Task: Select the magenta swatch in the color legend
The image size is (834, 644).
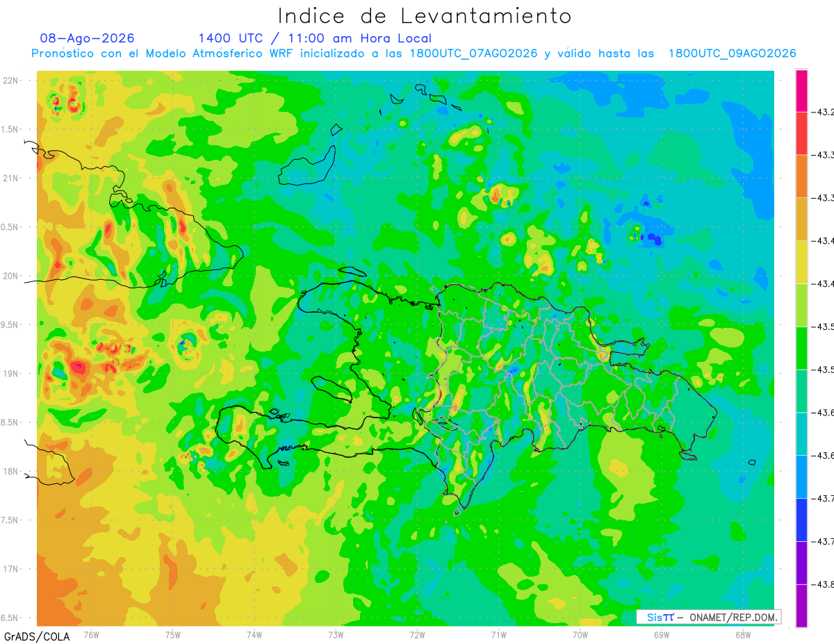Action: click(801, 90)
